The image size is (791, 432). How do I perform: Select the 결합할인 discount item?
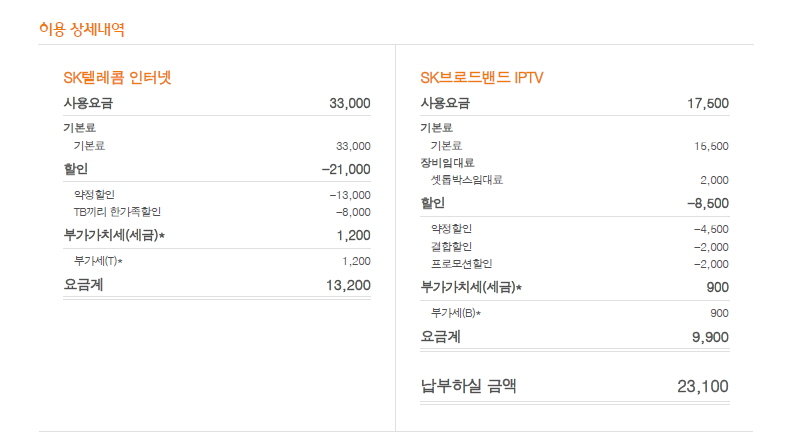[x=451, y=246]
